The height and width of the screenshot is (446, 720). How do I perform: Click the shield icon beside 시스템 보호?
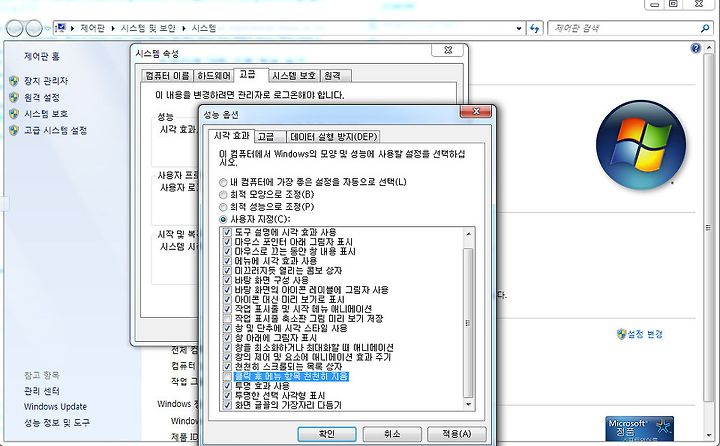tap(14, 114)
